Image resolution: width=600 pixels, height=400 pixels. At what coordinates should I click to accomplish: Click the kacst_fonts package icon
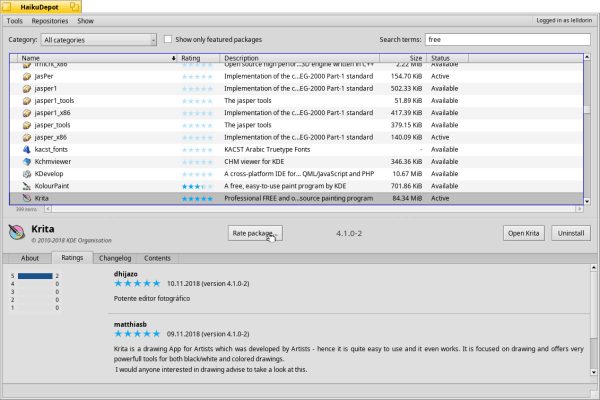click(27, 149)
